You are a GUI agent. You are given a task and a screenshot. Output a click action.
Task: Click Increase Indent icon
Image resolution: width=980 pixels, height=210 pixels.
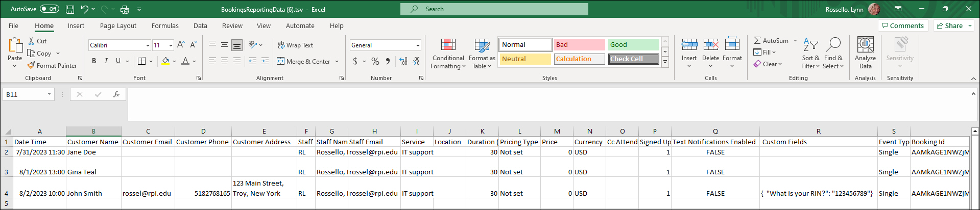[265, 61]
